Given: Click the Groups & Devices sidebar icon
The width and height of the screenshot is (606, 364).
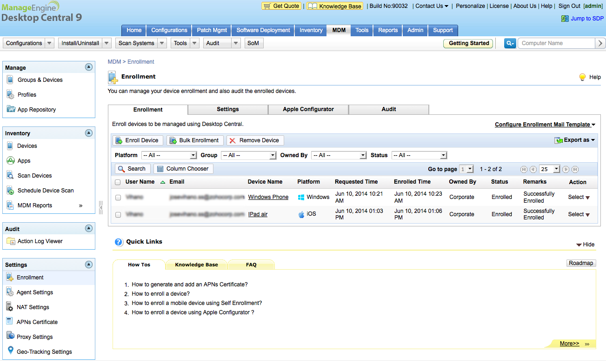Looking at the screenshot, I should point(10,80).
